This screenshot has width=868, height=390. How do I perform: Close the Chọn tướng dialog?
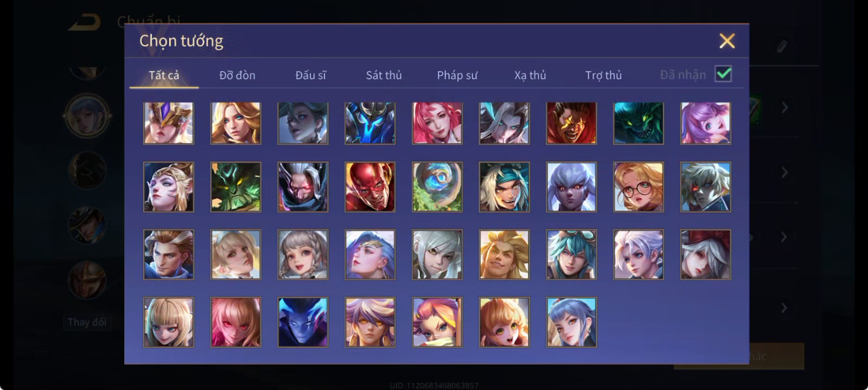[x=727, y=41]
